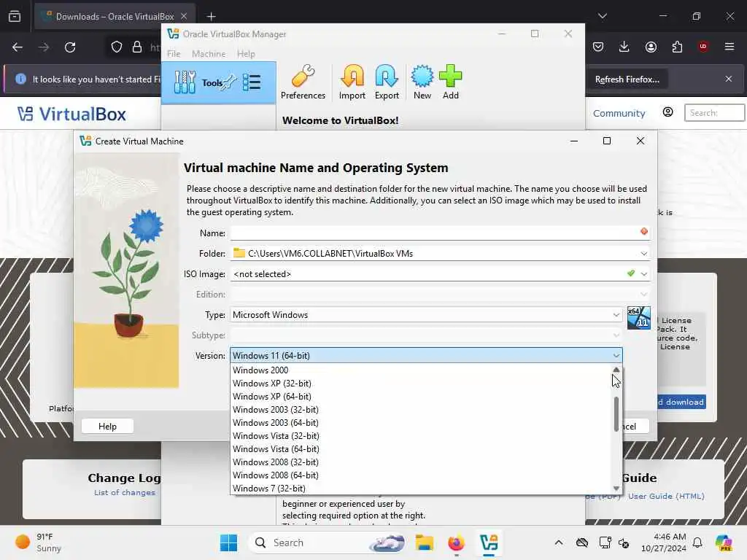This screenshot has height=560, width=747.
Task: Select Windows 2008 (64-bit) entry
Action: [x=421, y=475]
